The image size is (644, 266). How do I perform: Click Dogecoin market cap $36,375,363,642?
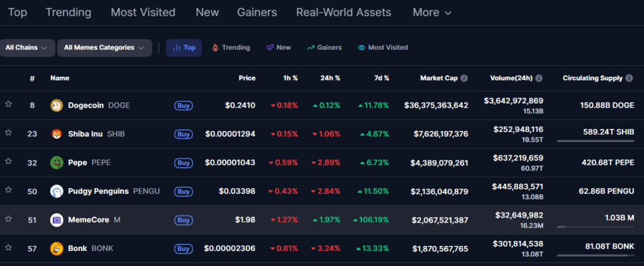(436, 106)
